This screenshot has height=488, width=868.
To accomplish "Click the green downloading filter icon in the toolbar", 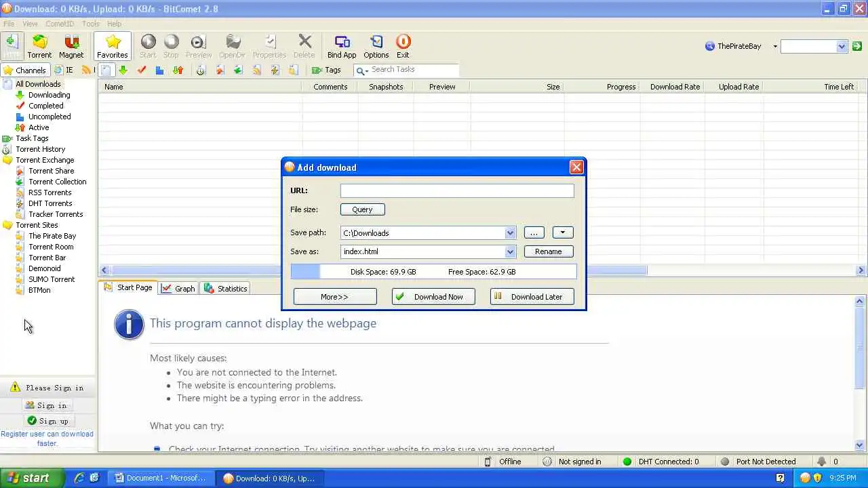I will [x=123, y=70].
